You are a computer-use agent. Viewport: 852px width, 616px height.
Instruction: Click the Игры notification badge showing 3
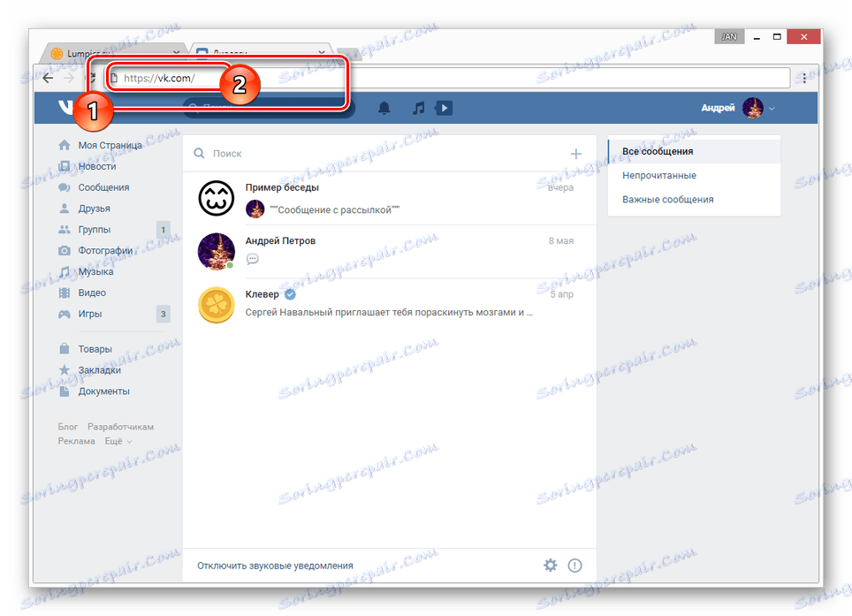point(163,314)
